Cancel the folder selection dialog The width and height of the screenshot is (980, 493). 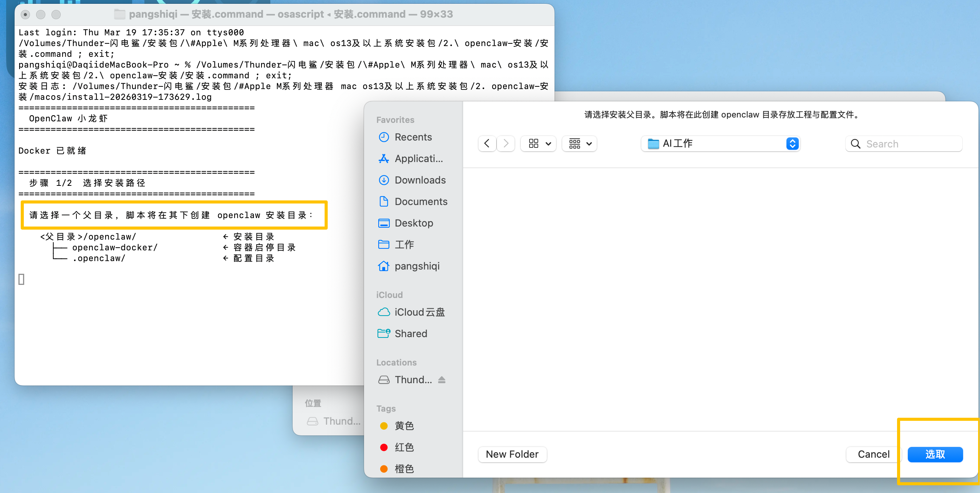click(873, 454)
